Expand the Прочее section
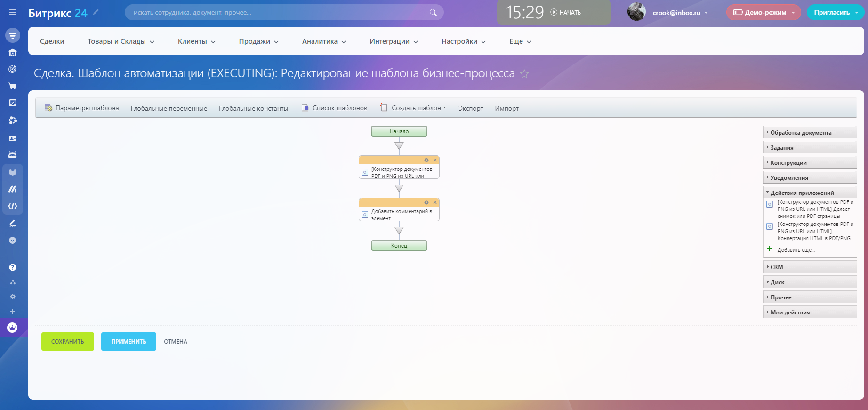 pos(810,297)
